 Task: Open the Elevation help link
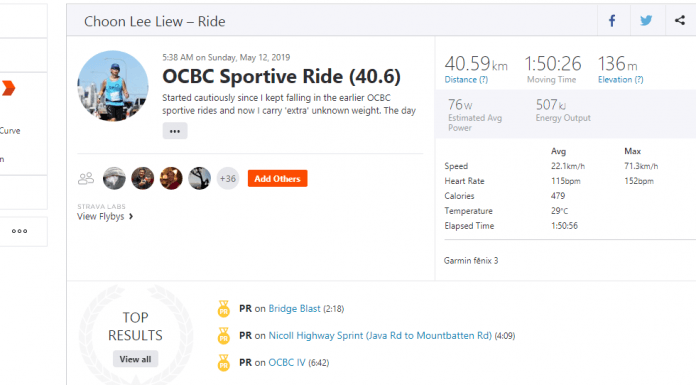coord(621,79)
